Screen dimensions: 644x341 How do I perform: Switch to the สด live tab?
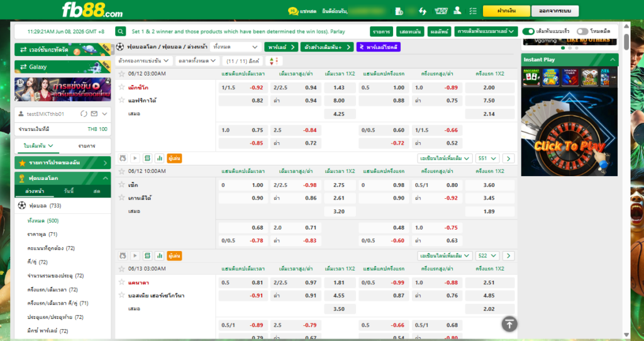coord(96,191)
